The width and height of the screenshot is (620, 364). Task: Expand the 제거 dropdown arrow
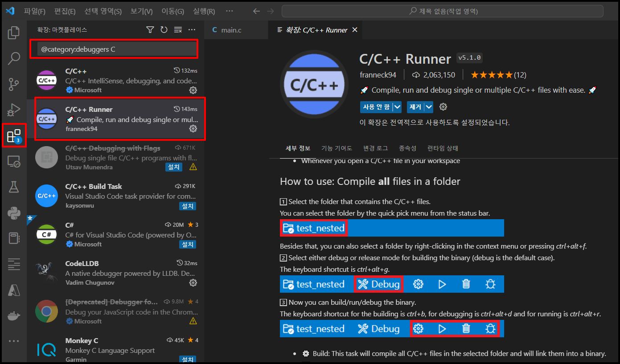click(429, 107)
